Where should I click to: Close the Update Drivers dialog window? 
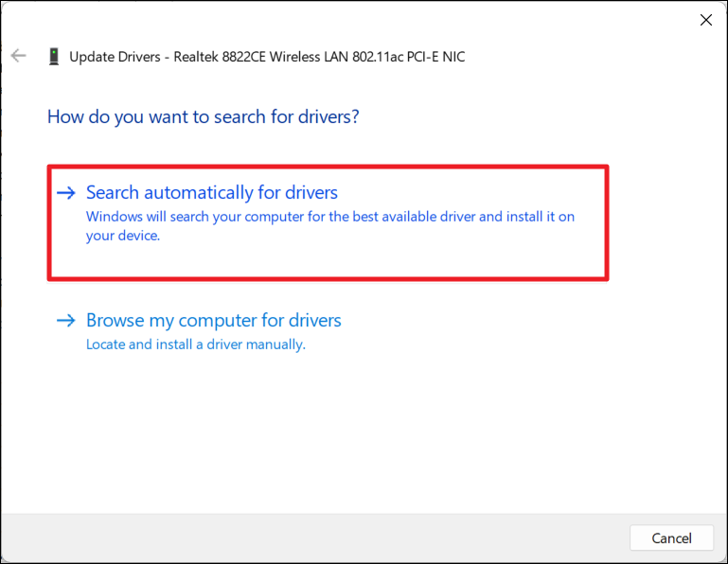coord(705,20)
